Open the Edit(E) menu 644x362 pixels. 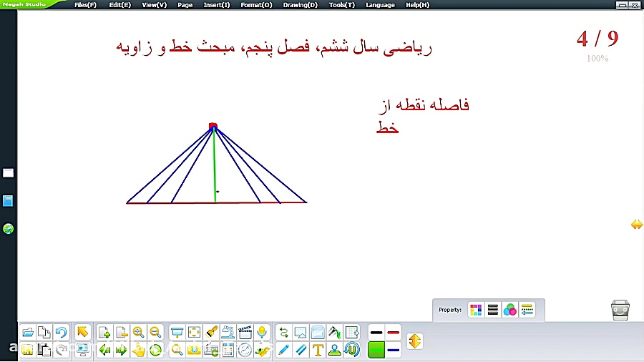(x=120, y=5)
